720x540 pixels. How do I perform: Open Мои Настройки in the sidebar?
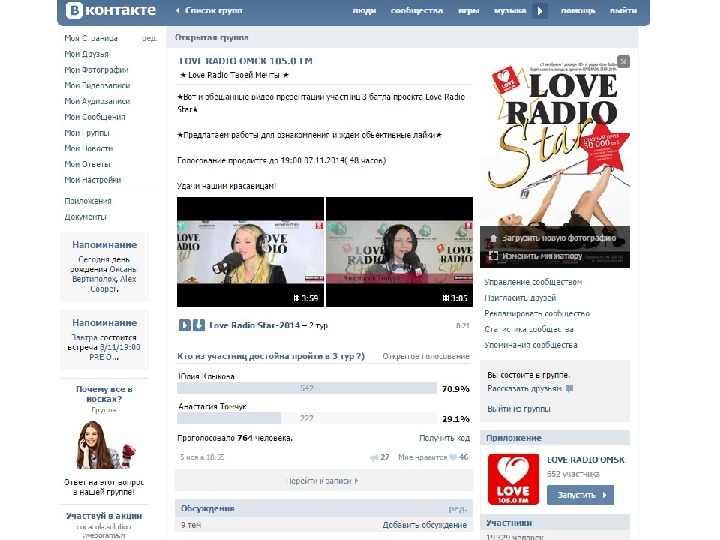[92, 180]
